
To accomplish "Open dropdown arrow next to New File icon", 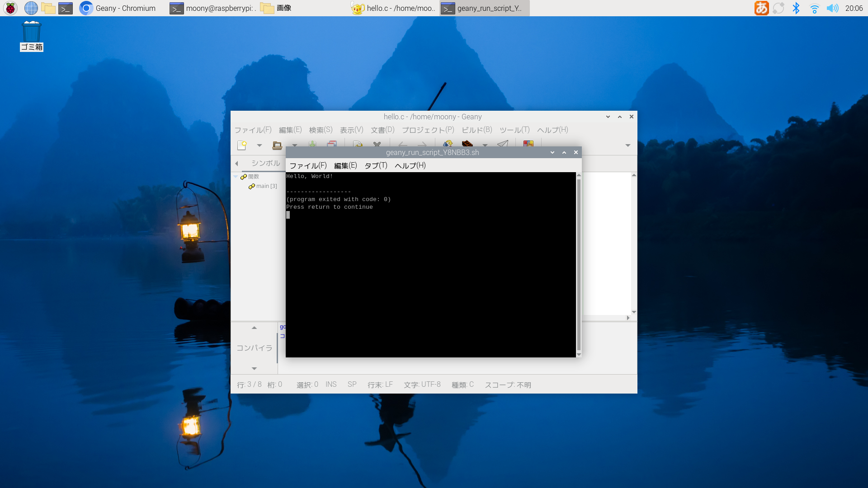I will (x=259, y=145).
